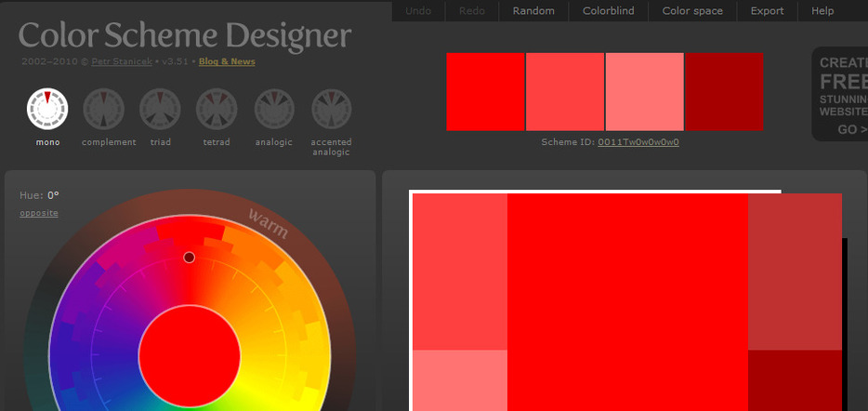Click the red center circle of color wheel
Screen dimensions: 868x411
tap(190, 355)
